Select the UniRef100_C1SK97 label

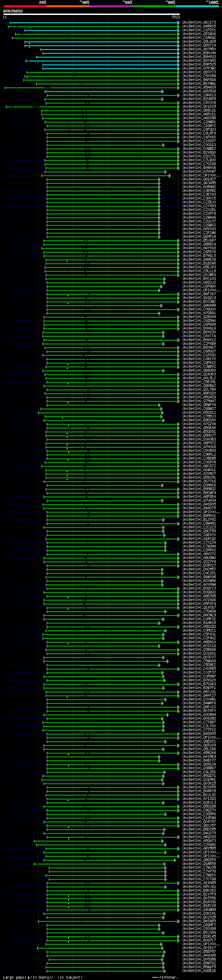(199, 141)
